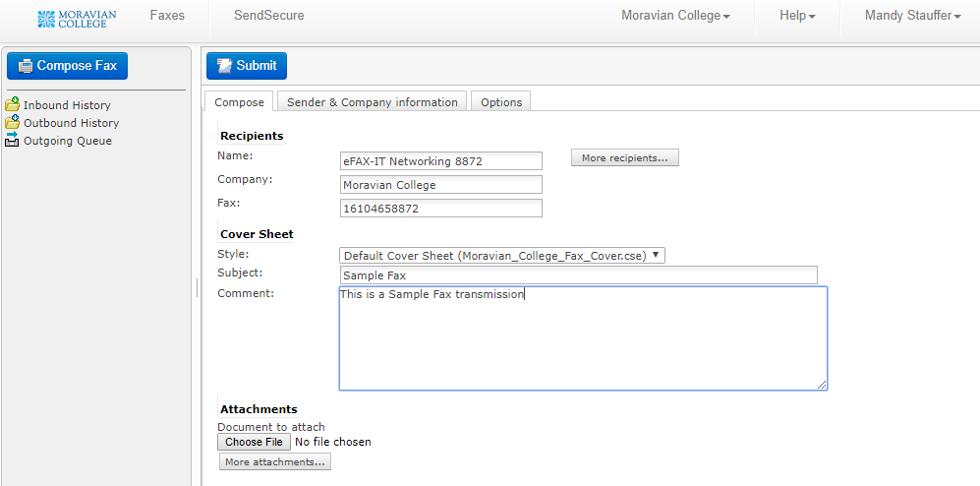Click the Subject input field
Viewport: 980px width, 486px height.
579,275
